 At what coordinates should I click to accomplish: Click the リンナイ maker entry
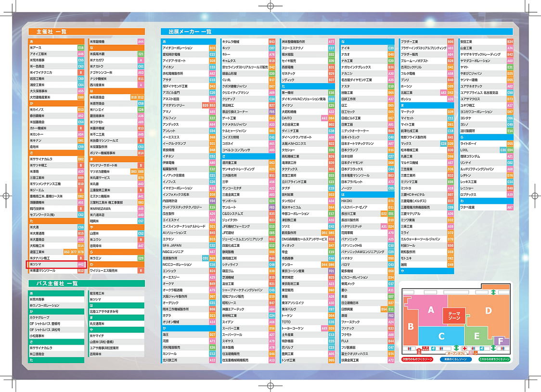click(486, 163)
